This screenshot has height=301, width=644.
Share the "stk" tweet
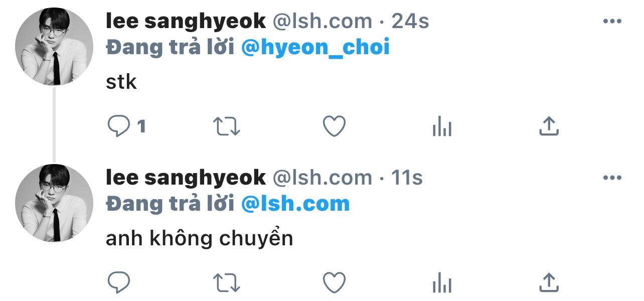[549, 126]
